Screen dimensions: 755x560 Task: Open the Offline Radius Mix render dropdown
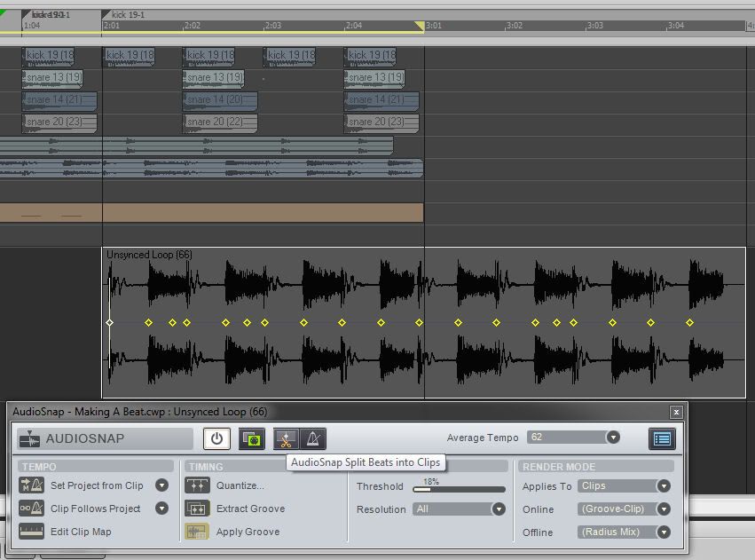663,532
